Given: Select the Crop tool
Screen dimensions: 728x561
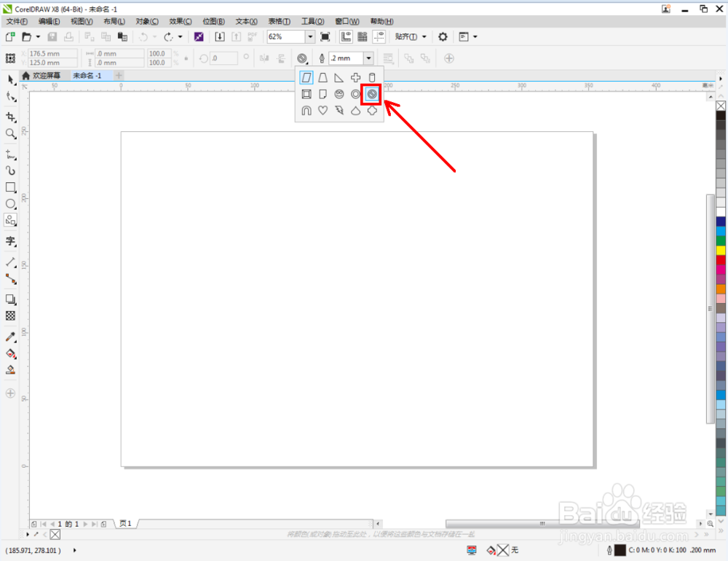Looking at the screenshot, I should (11, 117).
